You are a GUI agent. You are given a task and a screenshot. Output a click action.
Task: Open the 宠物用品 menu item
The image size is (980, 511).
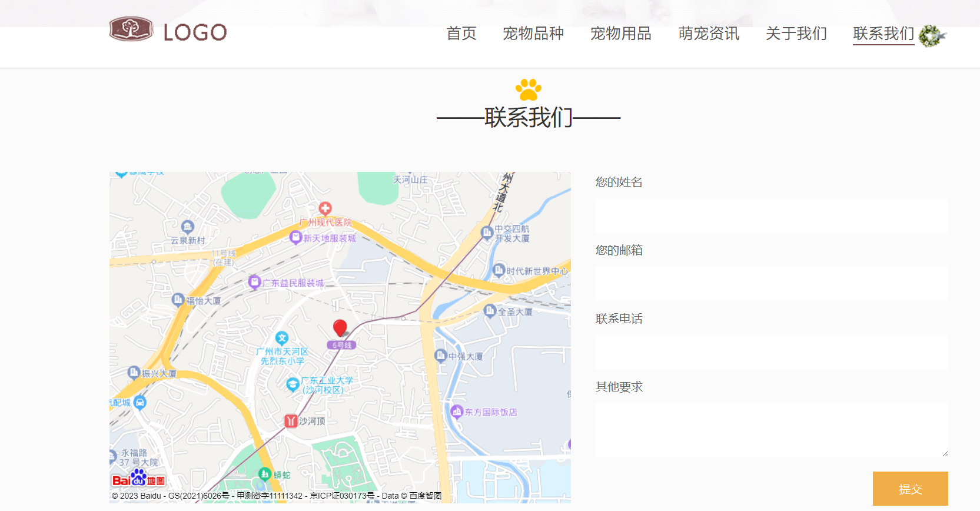(x=621, y=34)
